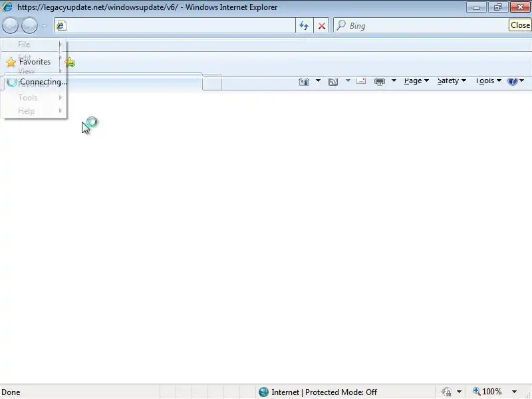Select the Connecting... tab
The height and width of the screenshot is (399, 532).
[x=104, y=82]
